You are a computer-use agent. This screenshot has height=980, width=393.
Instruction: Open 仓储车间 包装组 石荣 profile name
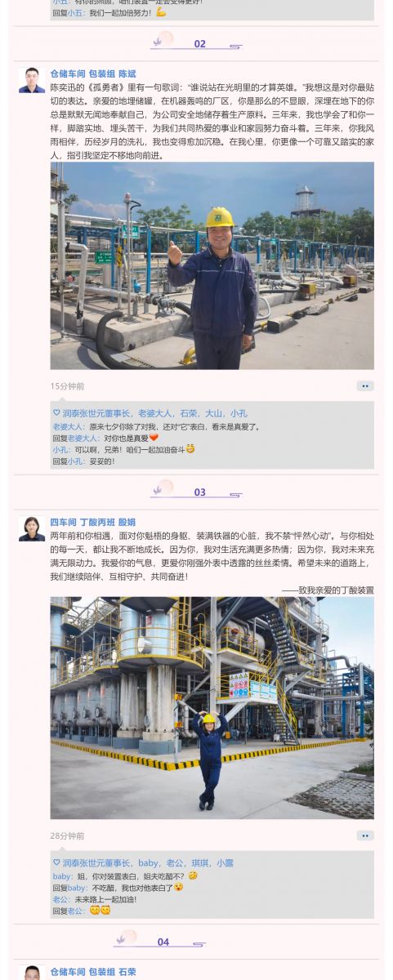click(93, 972)
